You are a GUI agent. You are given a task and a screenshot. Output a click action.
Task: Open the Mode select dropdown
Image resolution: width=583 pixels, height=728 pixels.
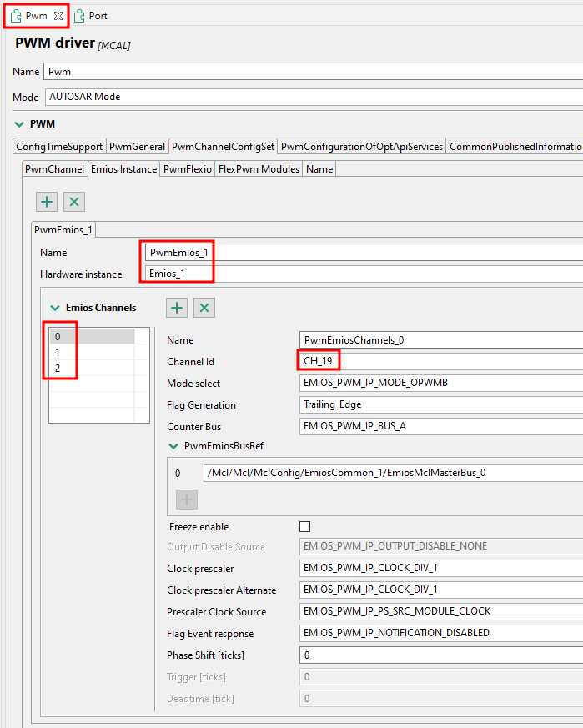click(x=441, y=383)
